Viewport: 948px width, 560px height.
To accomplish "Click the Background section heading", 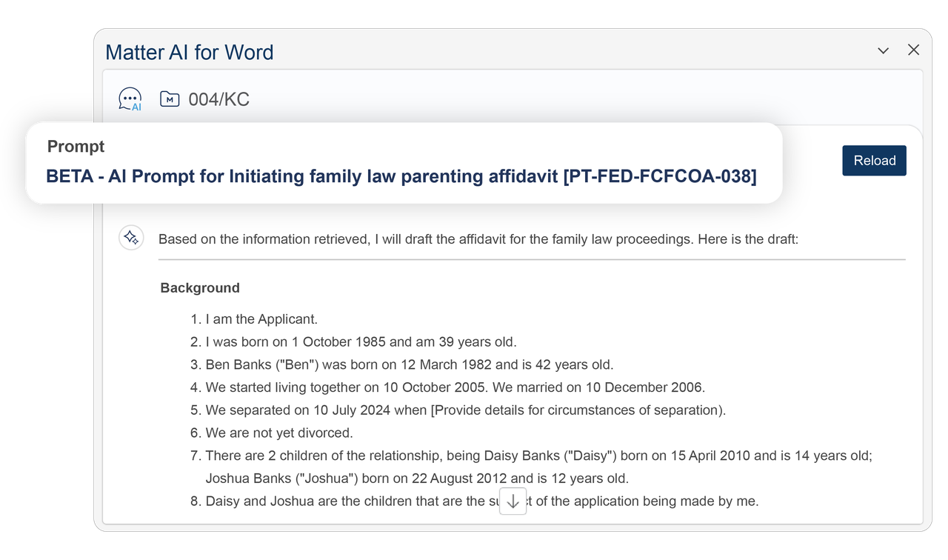I will click(200, 287).
